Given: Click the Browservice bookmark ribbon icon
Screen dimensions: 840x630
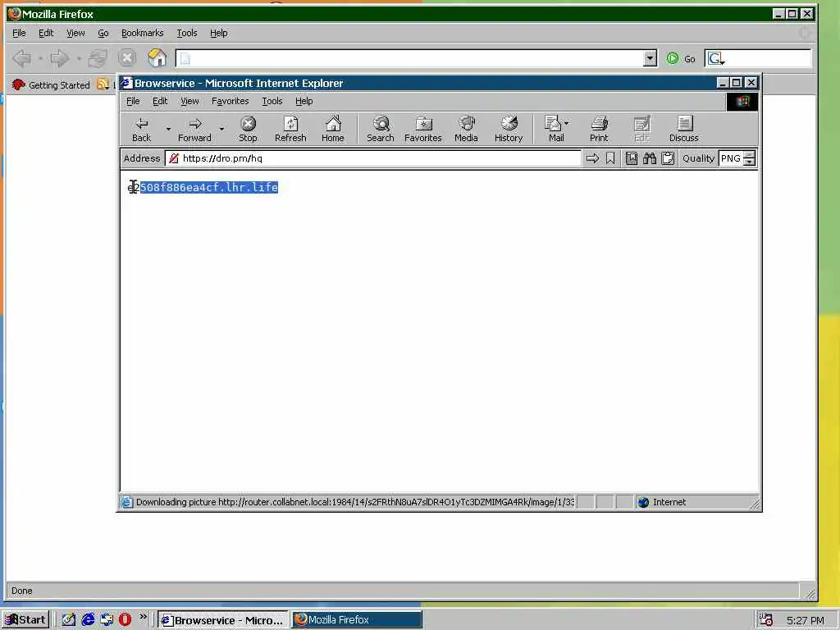Looking at the screenshot, I should point(610,158).
